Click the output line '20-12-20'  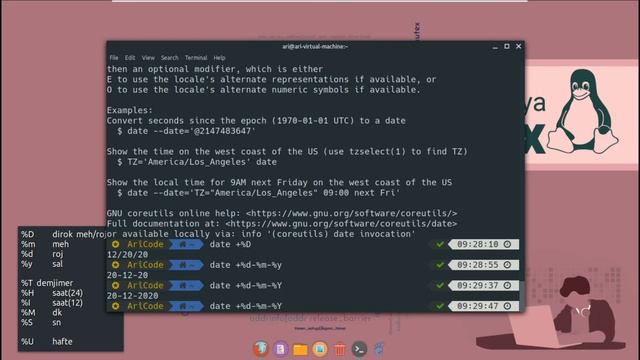pyautogui.click(x=127, y=275)
